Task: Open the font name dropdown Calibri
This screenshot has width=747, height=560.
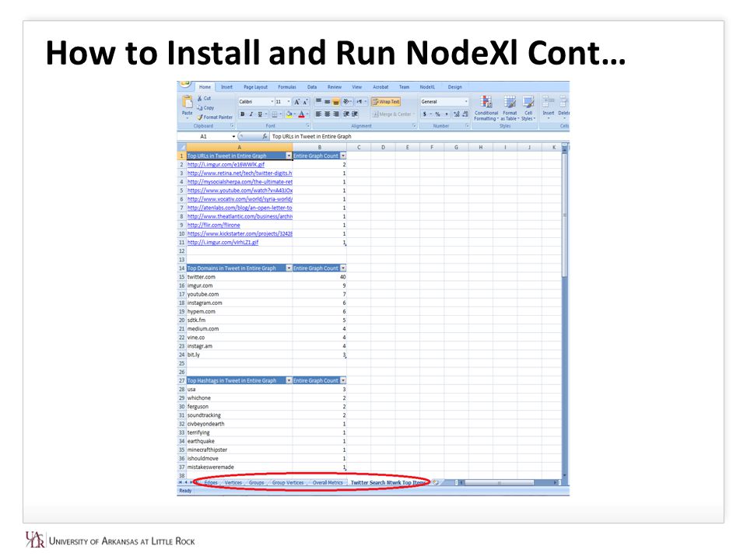Action: coord(272,101)
